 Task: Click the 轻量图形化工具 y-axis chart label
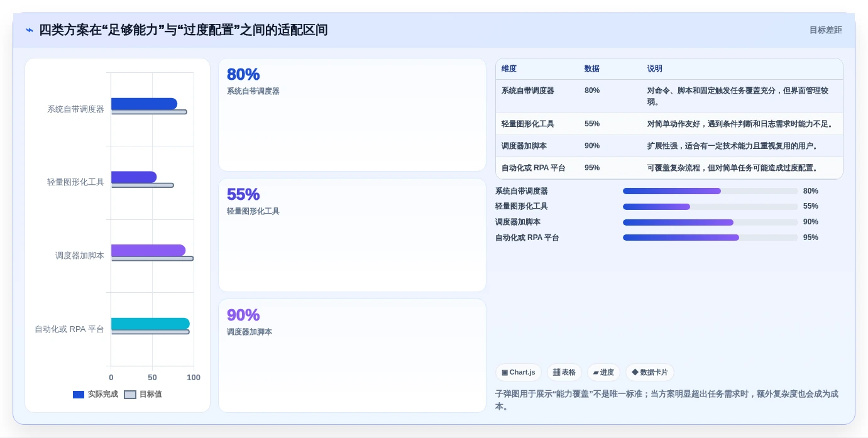click(76, 182)
